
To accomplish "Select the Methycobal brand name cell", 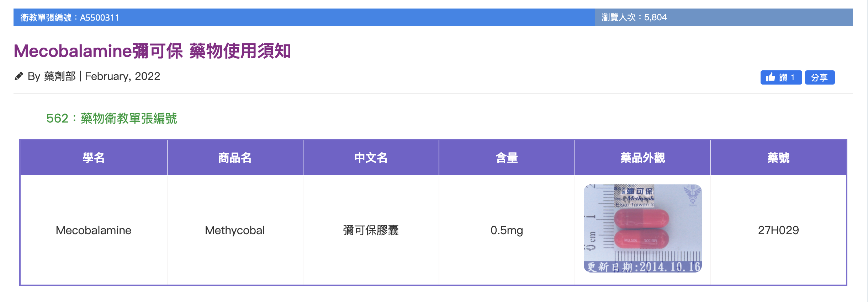I will (x=235, y=230).
